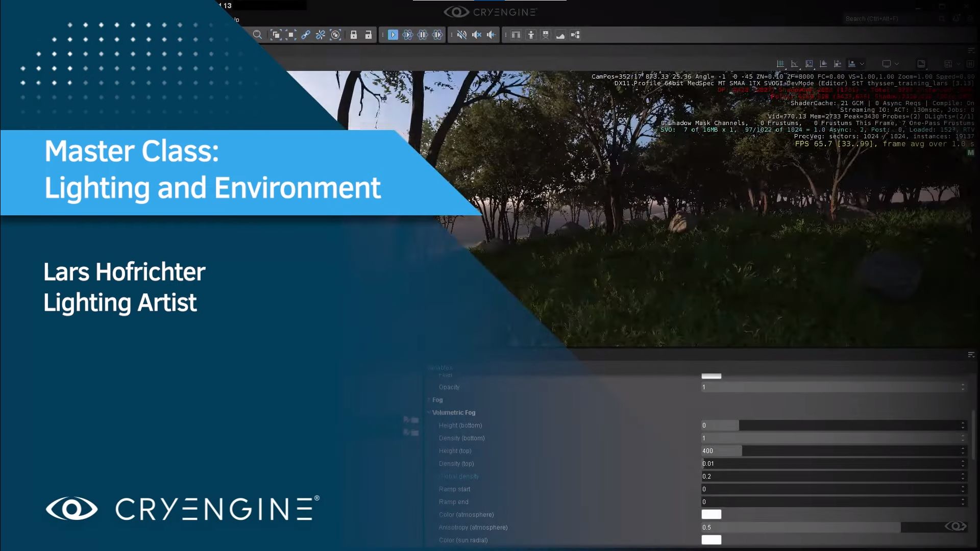Collapse the Volumetric Fog section
The height and width of the screenshot is (551, 980).
[429, 412]
